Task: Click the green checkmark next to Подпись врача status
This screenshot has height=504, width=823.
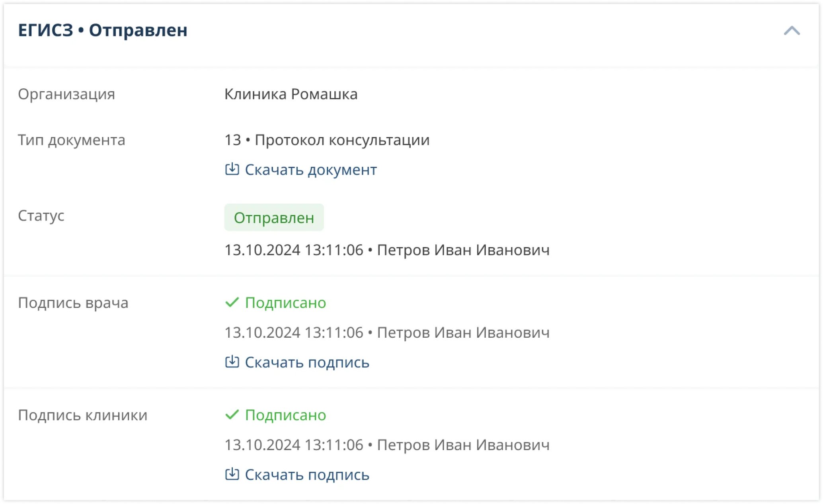Action: [232, 302]
